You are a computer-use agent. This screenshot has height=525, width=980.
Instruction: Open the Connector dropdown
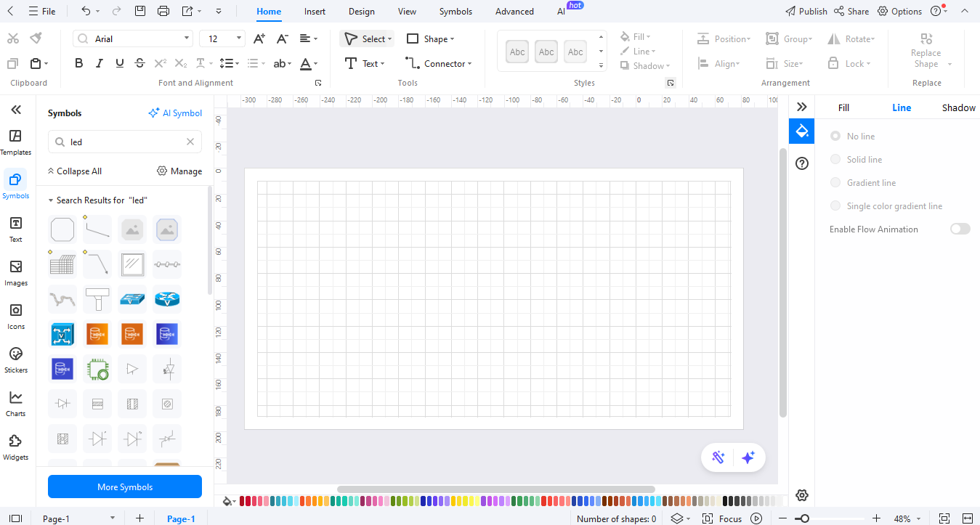(x=469, y=64)
